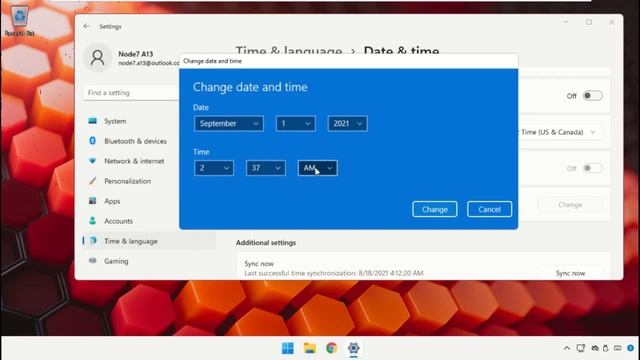The width and height of the screenshot is (640, 360).
Task: Open Google Chrome from taskbar
Action: tap(331, 348)
